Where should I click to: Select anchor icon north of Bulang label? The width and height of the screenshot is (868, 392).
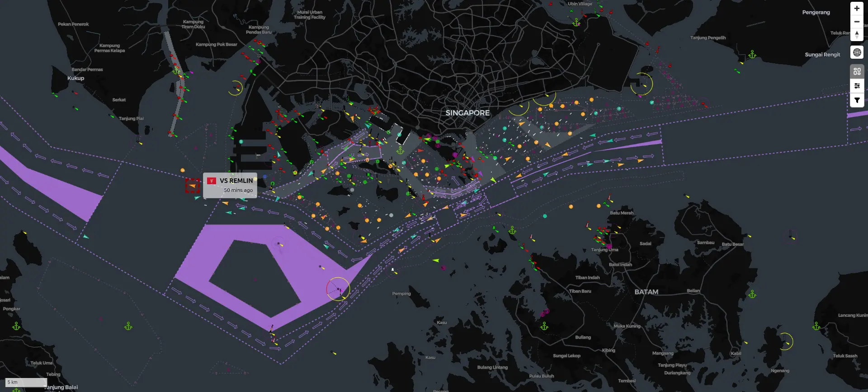(544, 326)
